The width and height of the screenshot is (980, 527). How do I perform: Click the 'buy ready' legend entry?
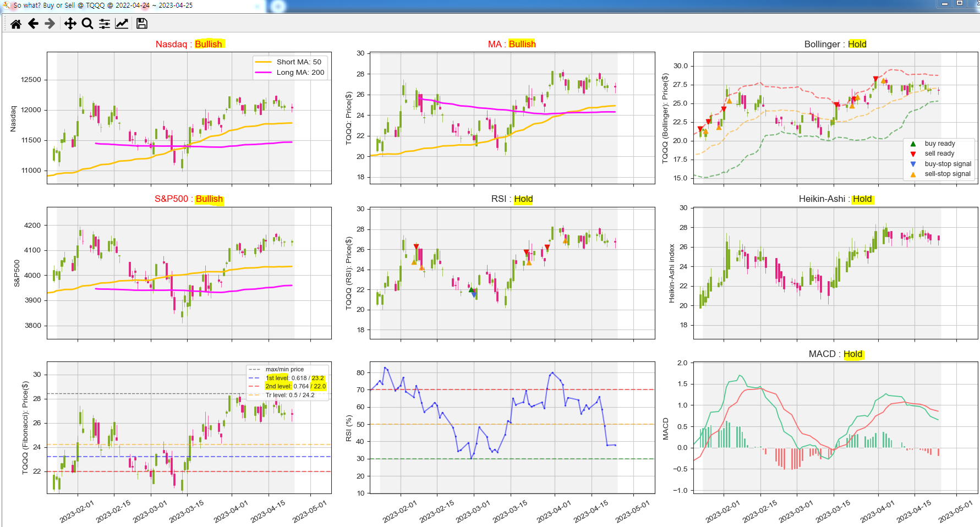[x=934, y=144]
